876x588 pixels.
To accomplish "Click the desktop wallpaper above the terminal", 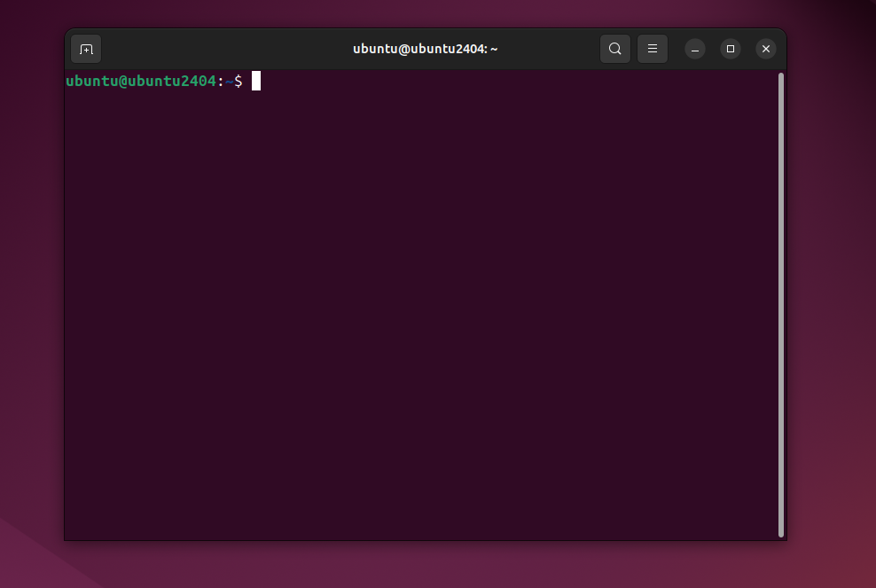I will (426, 12).
